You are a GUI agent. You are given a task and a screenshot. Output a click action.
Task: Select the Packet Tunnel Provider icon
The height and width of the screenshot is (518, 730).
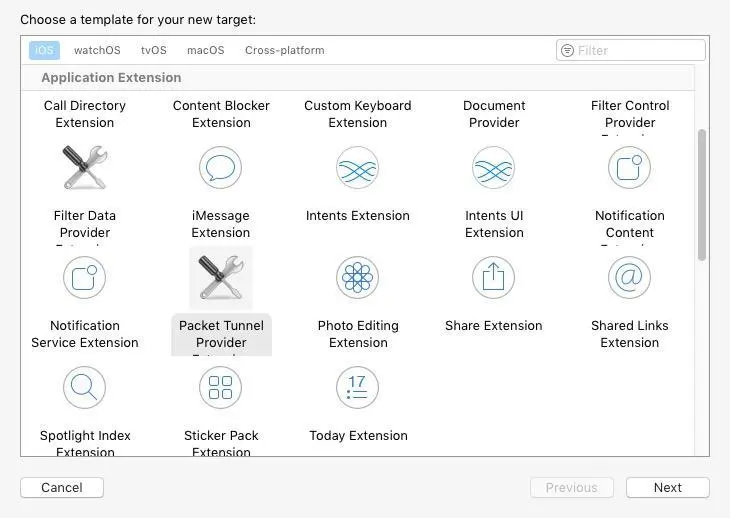(221, 277)
